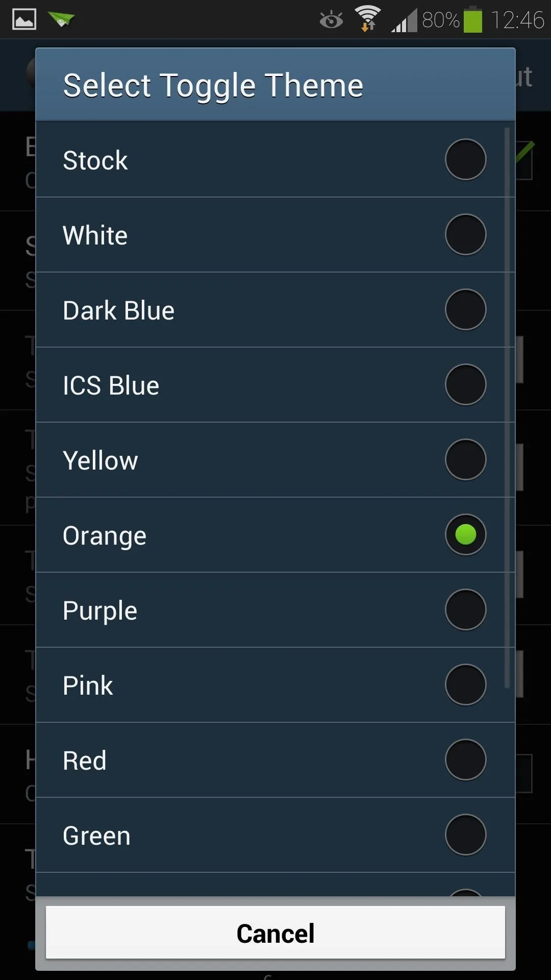Pick the Green theme option
Viewport: 551px width, 980px height.
[x=97, y=836]
